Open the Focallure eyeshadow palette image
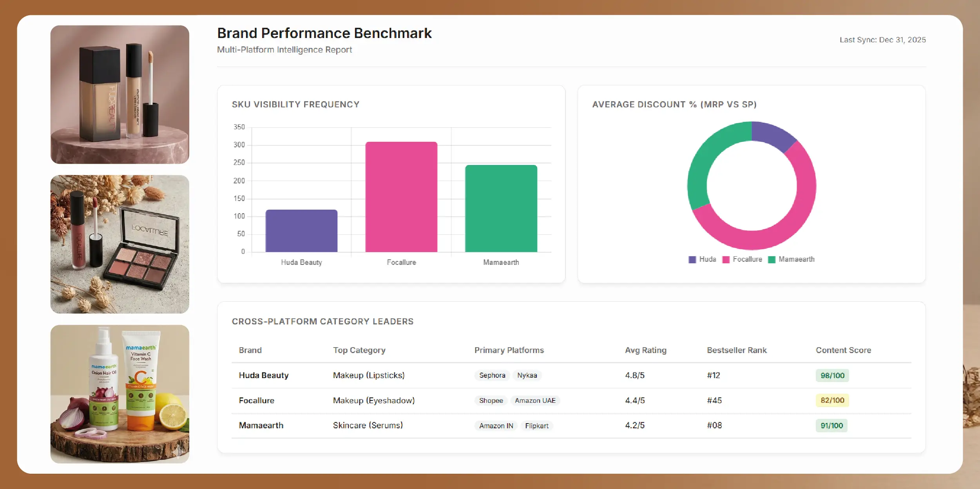Screen dimensions: 980x489 click(120, 244)
